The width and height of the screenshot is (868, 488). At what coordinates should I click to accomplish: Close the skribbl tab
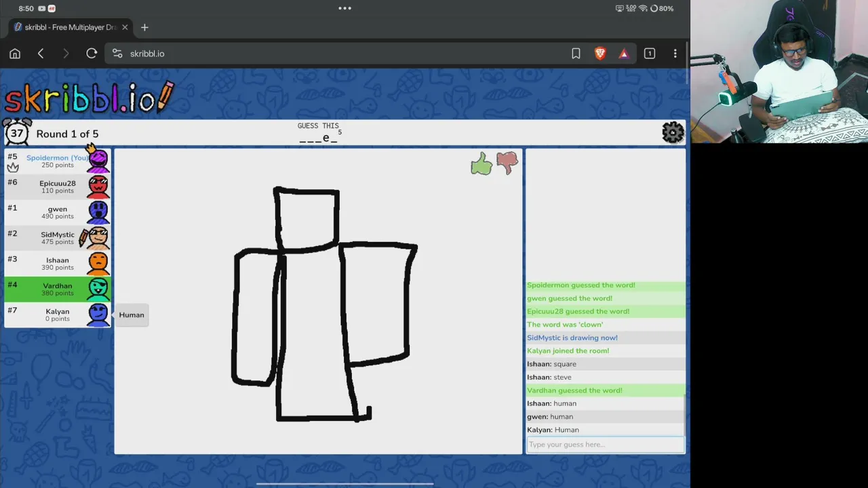click(125, 27)
